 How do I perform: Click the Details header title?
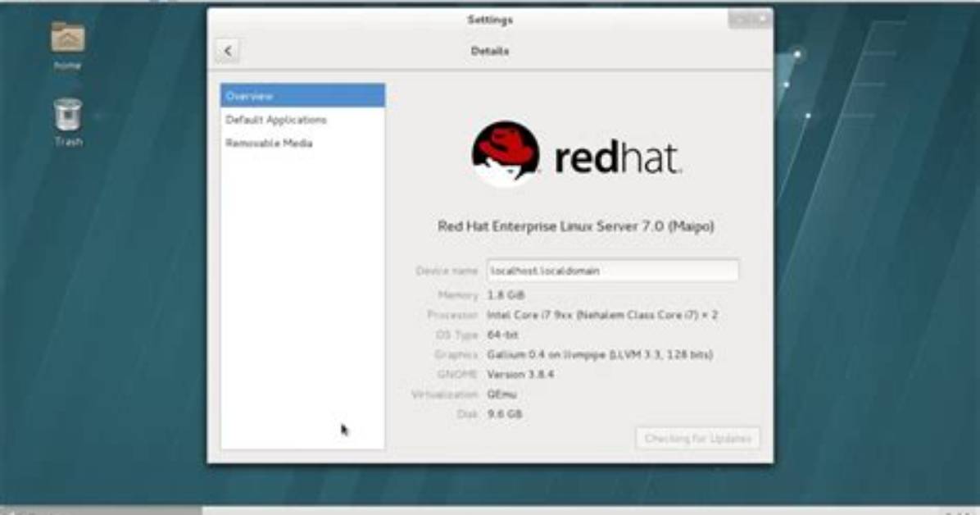tap(490, 51)
